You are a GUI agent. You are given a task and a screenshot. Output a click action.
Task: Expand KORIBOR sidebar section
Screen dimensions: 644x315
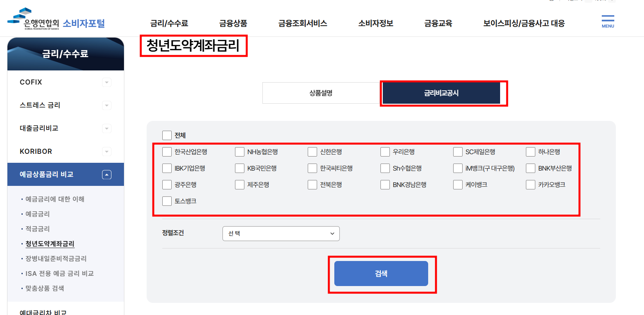click(x=107, y=151)
